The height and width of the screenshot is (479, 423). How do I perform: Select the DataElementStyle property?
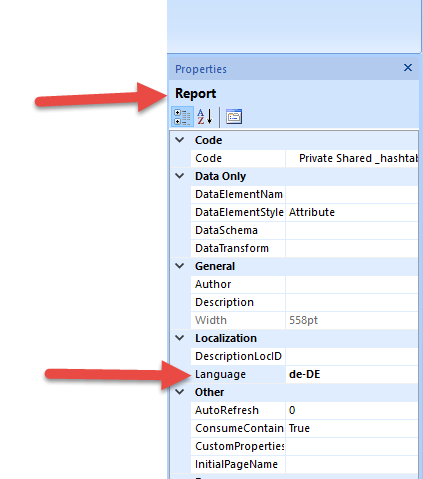tap(238, 212)
